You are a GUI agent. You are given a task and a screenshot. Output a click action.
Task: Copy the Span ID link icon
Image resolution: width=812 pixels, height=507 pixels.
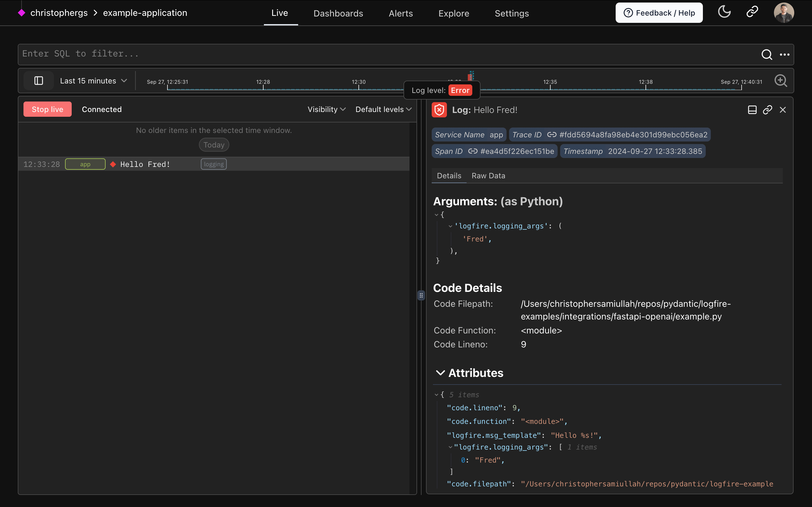tap(473, 151)
